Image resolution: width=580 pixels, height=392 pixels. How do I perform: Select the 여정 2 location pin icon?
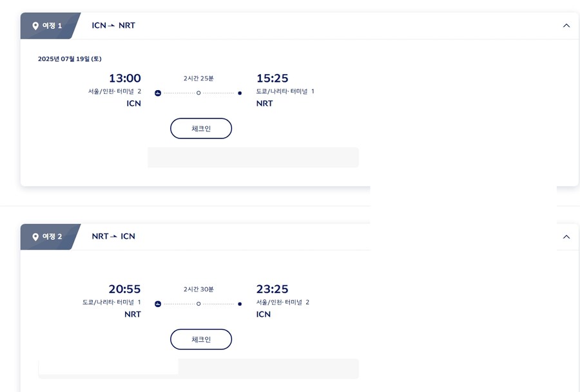(35, 237)
